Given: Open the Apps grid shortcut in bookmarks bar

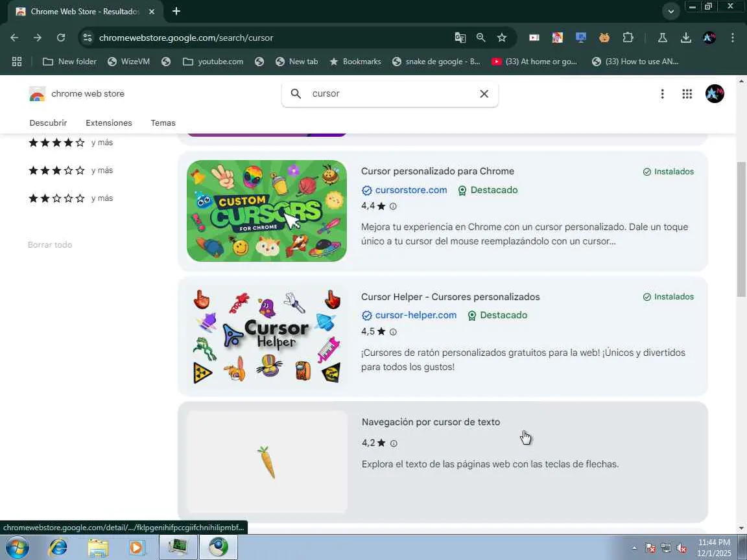Looking at the screenshot, I should pyautogui.click(x=17, y=62).
